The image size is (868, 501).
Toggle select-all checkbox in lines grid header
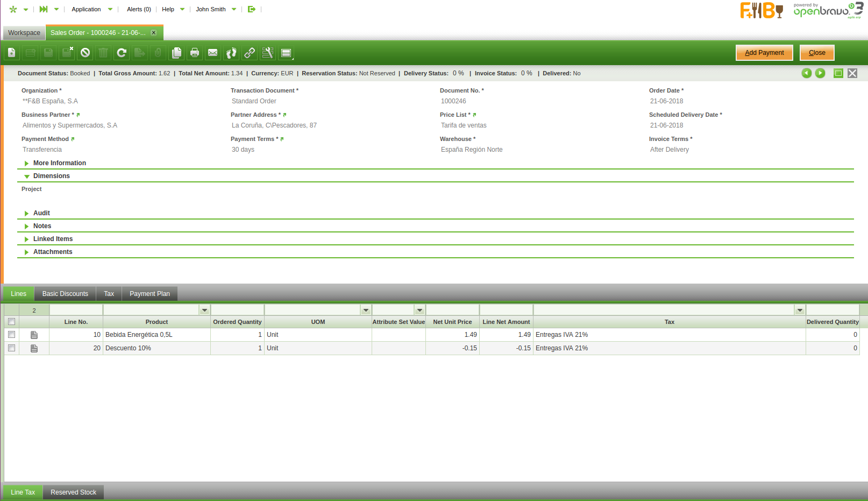click(x=11, y=322)
